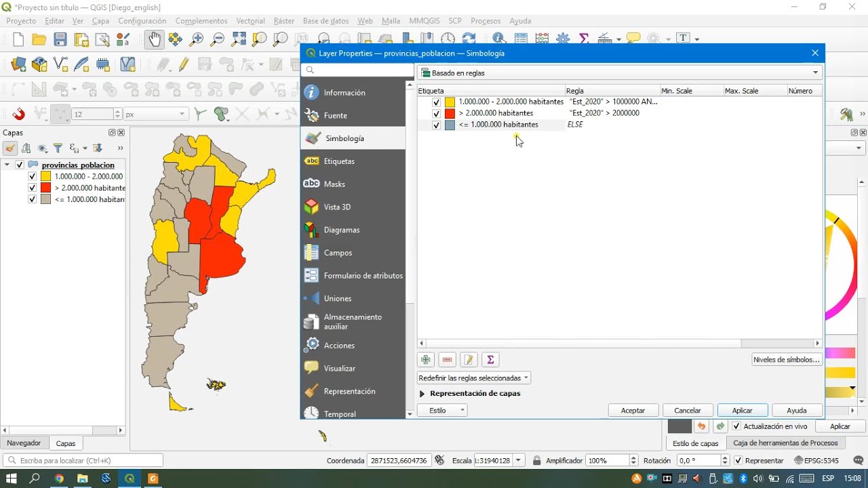Open Chrome from the taskbar
This screenshot has width=868, height=488.
[x=59, y=479]
